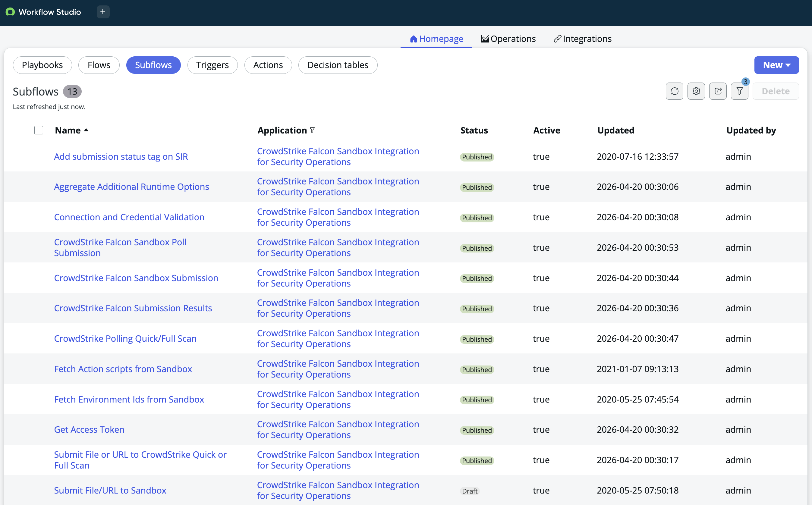Open Get Access Token subflow
This screenshot has height=505, width=812.
[89, 429]
